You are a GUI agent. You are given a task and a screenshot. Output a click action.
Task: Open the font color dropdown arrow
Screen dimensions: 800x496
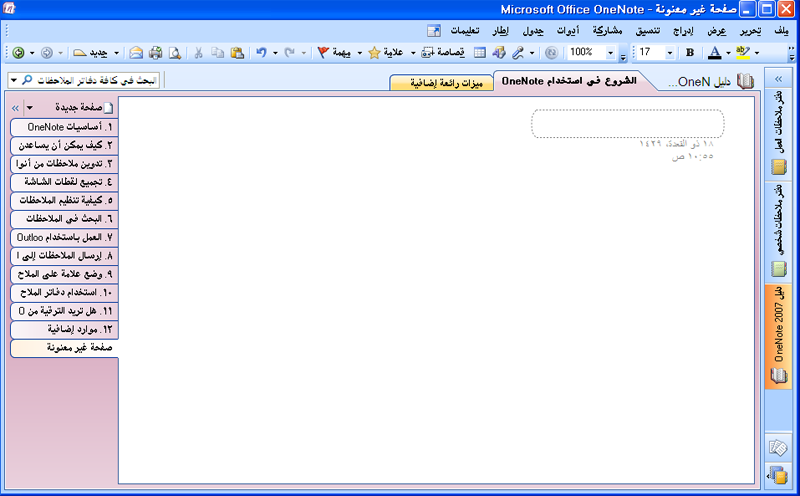click(728, 53)
